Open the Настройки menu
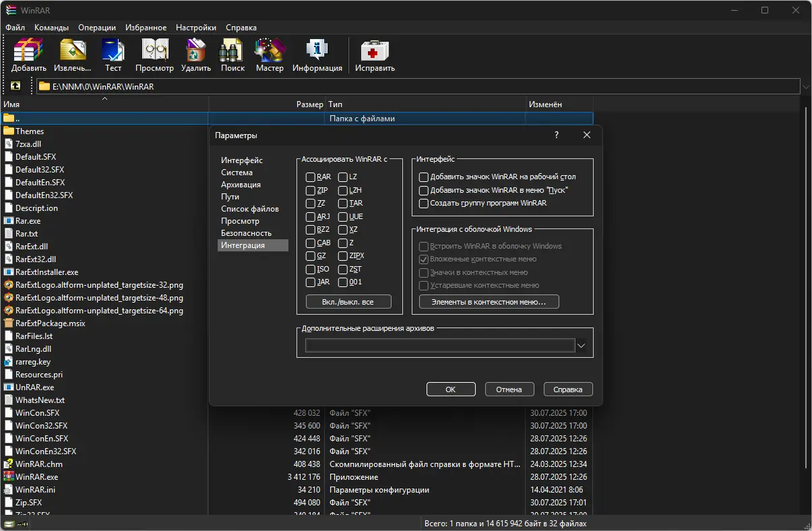Image resolution: width=812 pixels, height=531 pixels. pyautogui.click(x=195, y=28)
